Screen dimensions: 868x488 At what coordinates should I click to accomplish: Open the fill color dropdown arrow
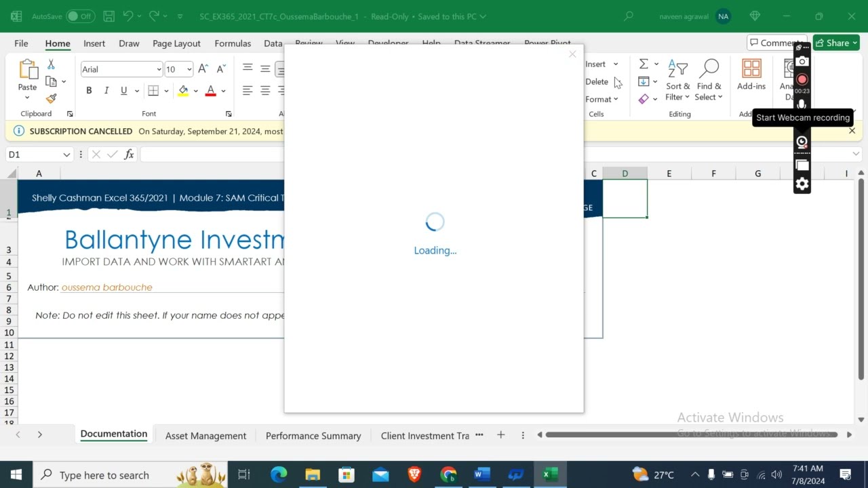click(196, 91)
